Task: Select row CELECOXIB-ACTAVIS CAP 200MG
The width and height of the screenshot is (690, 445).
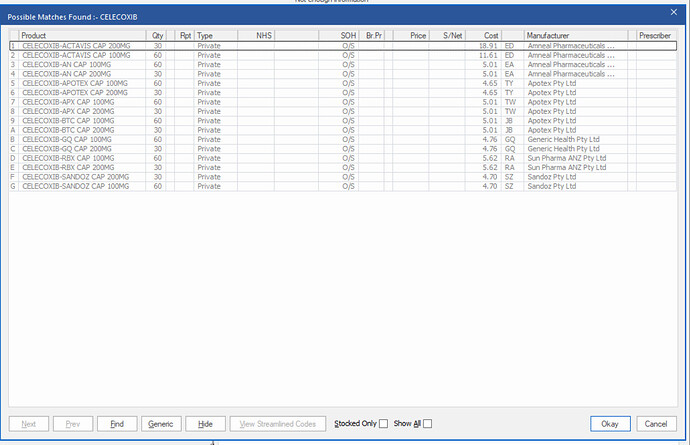Action: pyautogui.click(x=343, y=46)
